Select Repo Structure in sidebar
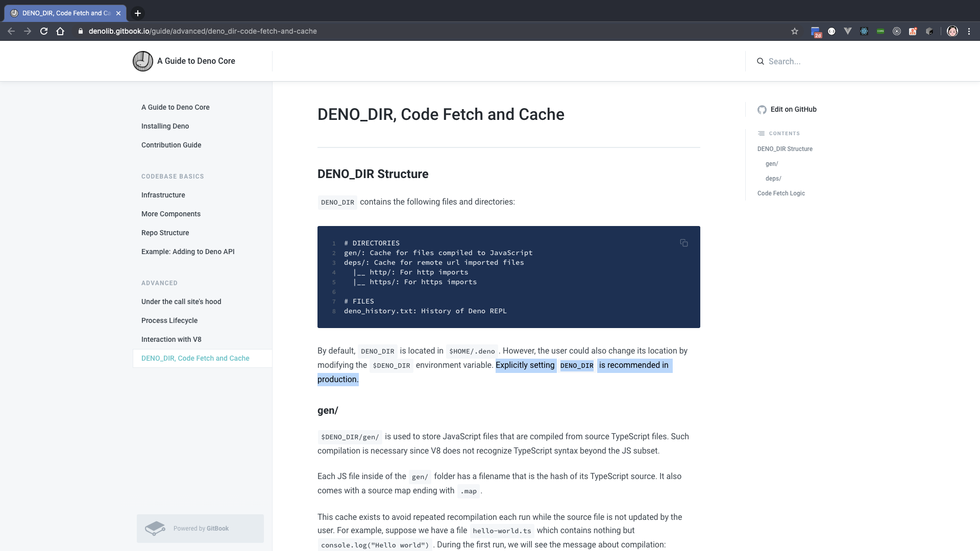980x551 pixels. (165, 233)
